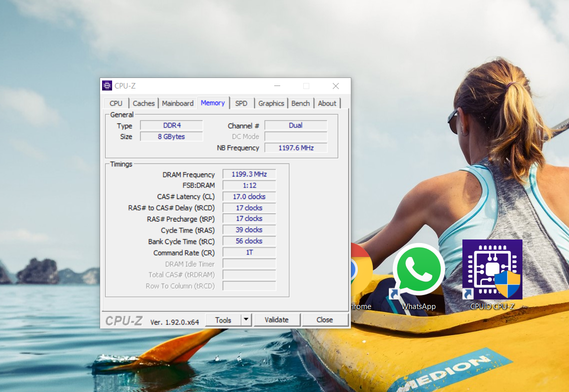
Task: Click the tRC 56 clocks value
Action: 249,241
